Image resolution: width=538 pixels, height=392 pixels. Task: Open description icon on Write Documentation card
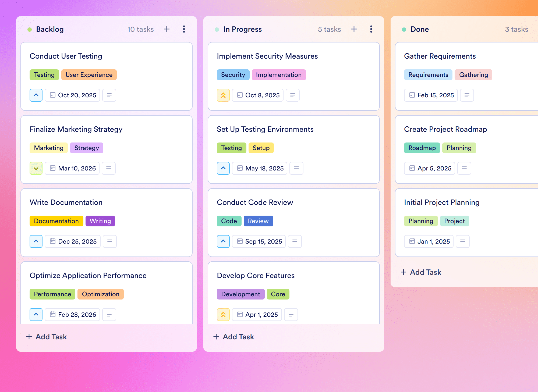coord(110,241)
